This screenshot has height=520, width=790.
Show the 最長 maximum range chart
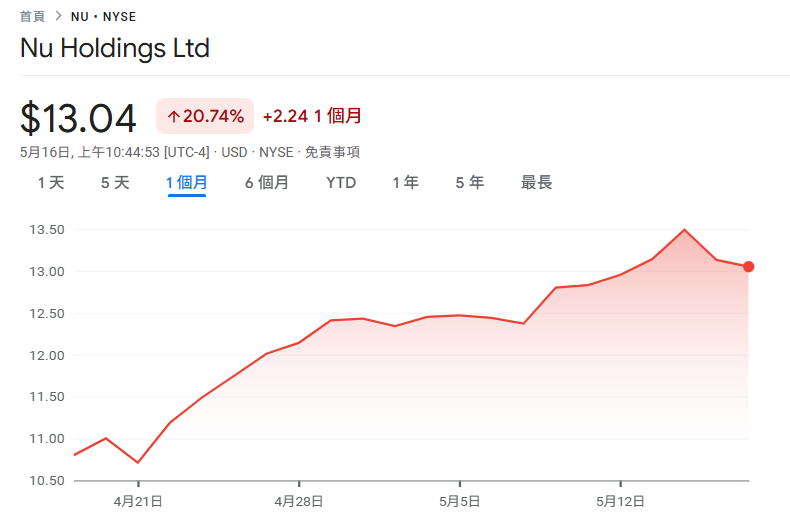point(537,182)
